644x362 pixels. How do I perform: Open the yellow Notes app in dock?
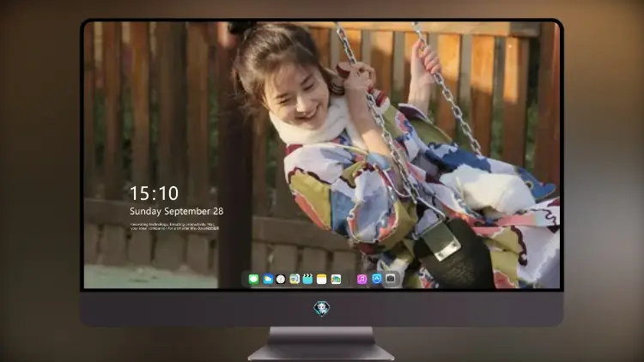pyautogui.click(x=322, y=279)
